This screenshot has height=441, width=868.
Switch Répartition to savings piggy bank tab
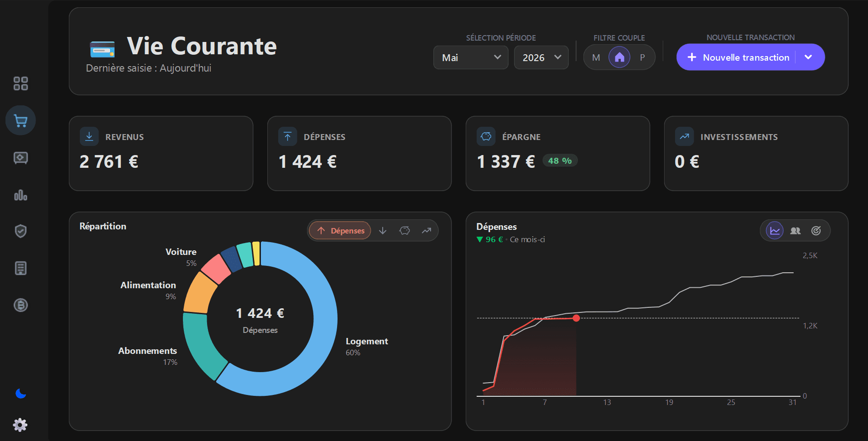pyautogui.click(x=405, y=231)
